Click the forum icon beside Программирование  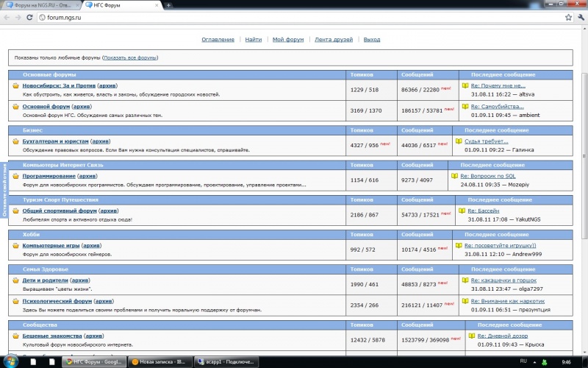tap(15, 177)
